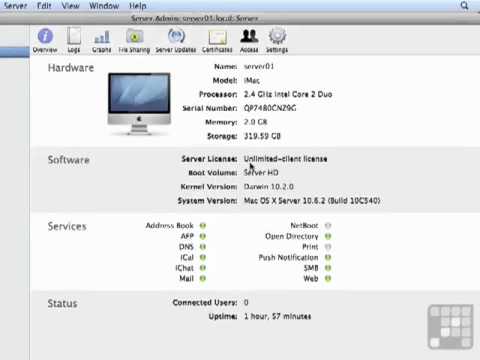Open the Edit menu
The width and height of the screenshot is (480, 360).
click(x=44, y=6)
